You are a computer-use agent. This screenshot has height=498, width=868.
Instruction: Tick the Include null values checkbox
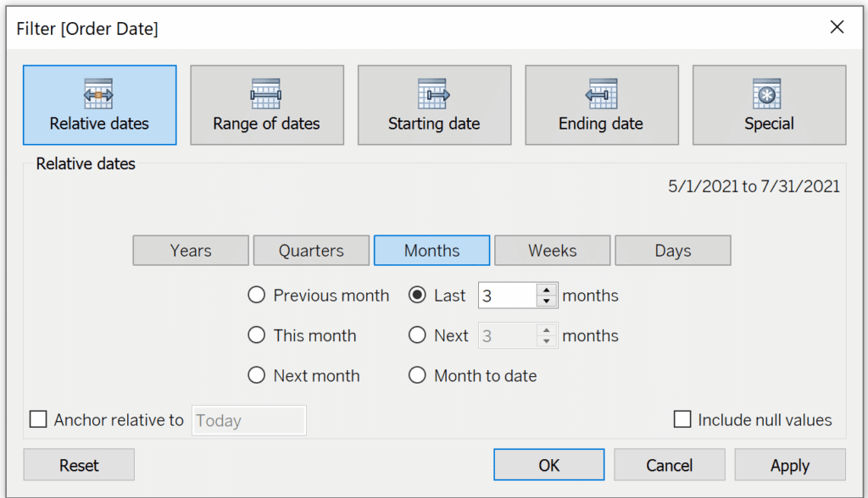pyautogui.click(x=682, y=419)
